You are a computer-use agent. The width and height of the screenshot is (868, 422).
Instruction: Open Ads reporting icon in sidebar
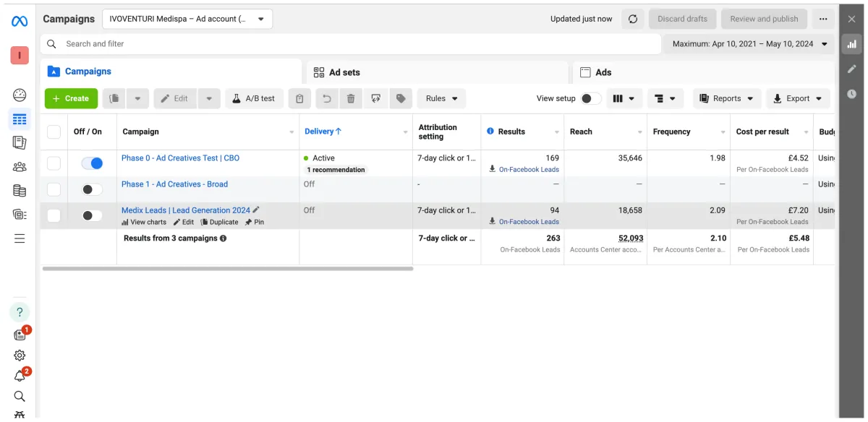pyautogui.click(x=20, y=142)
